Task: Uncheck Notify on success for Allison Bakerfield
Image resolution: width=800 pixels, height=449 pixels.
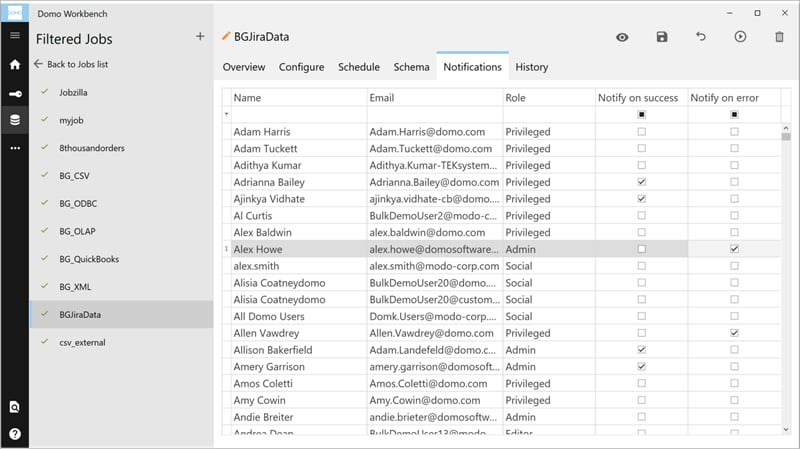Action: (641, 350)
